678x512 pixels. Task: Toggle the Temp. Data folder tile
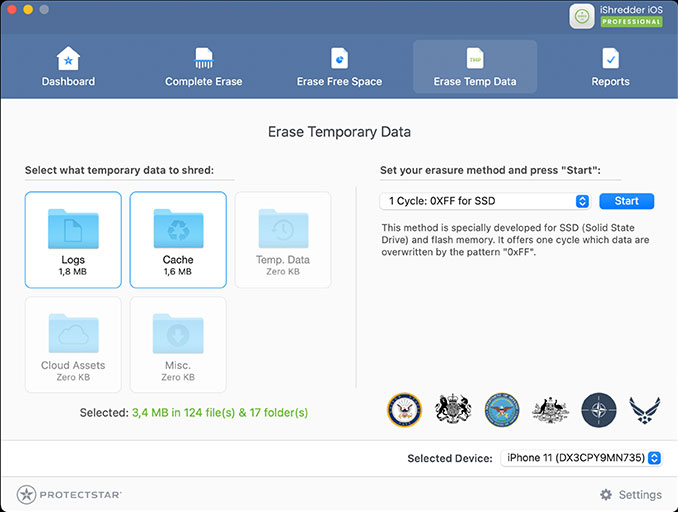[283, 239]
